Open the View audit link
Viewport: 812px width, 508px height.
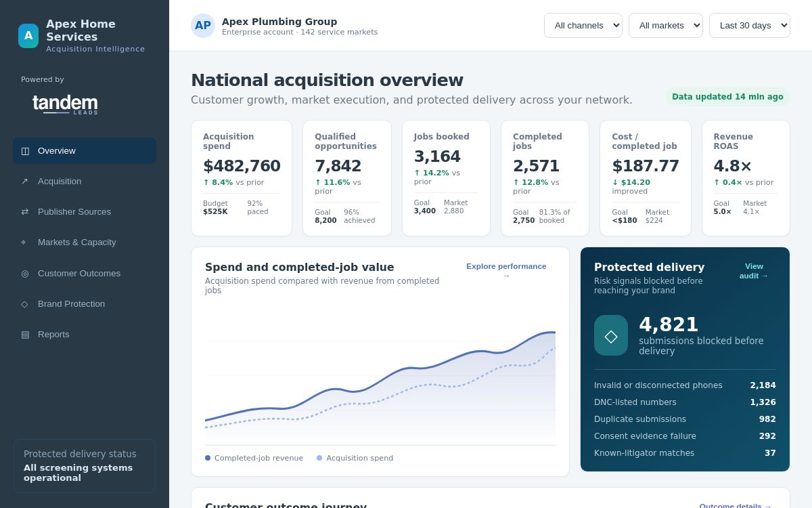coord(754,271)
